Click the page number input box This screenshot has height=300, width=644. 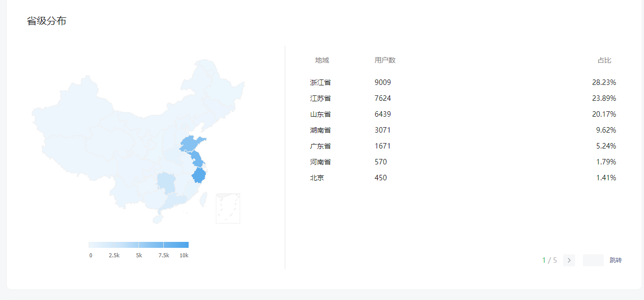tap(593, 260)
